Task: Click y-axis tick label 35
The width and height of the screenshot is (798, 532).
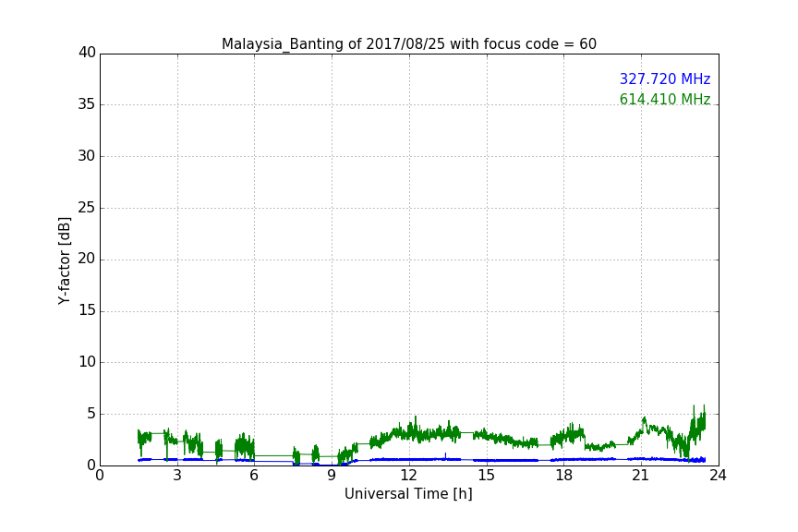Action: (x=87, y=104)
